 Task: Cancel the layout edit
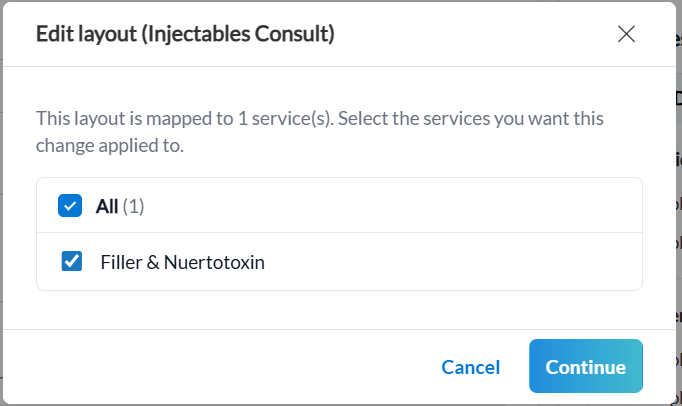coord(470,367)
